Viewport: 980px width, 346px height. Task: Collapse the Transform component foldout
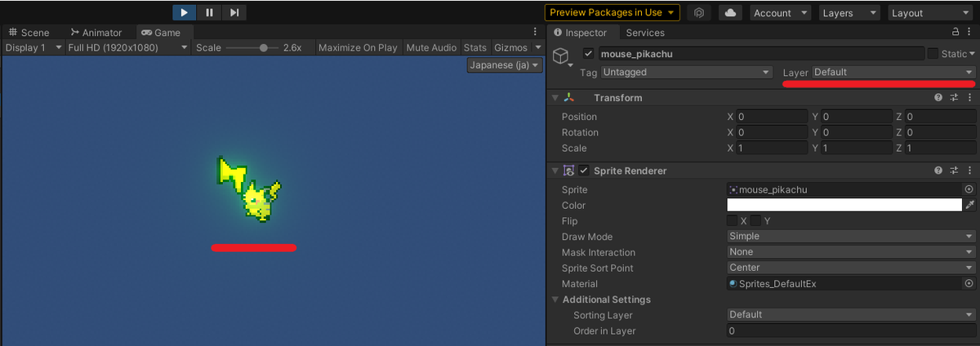555,98
